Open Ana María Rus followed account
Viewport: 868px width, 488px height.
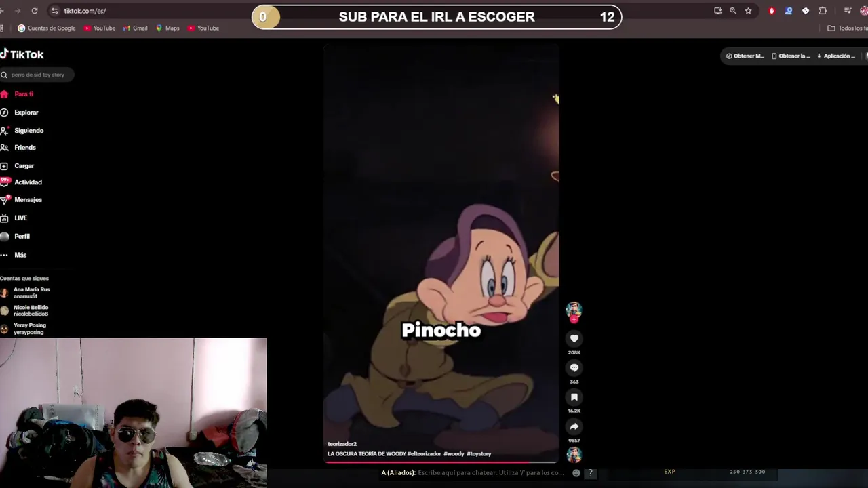click(26, 293)
